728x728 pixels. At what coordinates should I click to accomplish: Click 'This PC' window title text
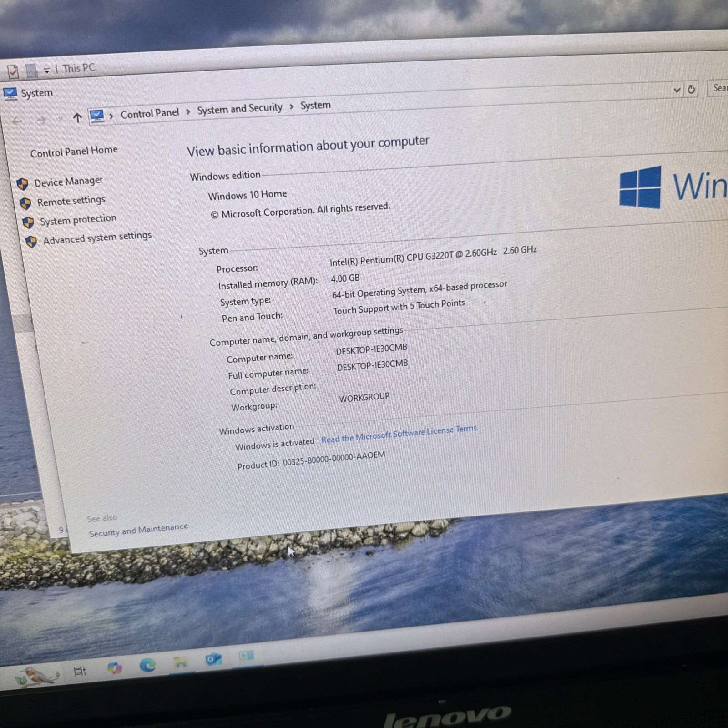click(79, 68)
